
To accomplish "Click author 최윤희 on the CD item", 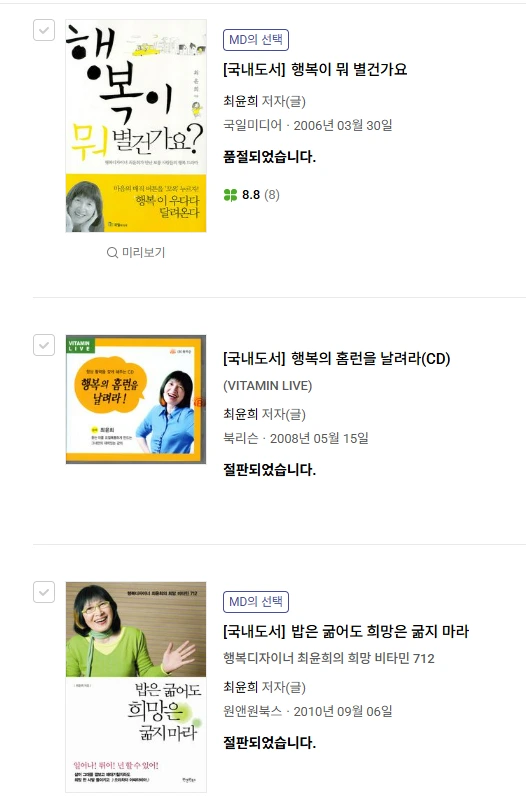I will coord(241,414).
